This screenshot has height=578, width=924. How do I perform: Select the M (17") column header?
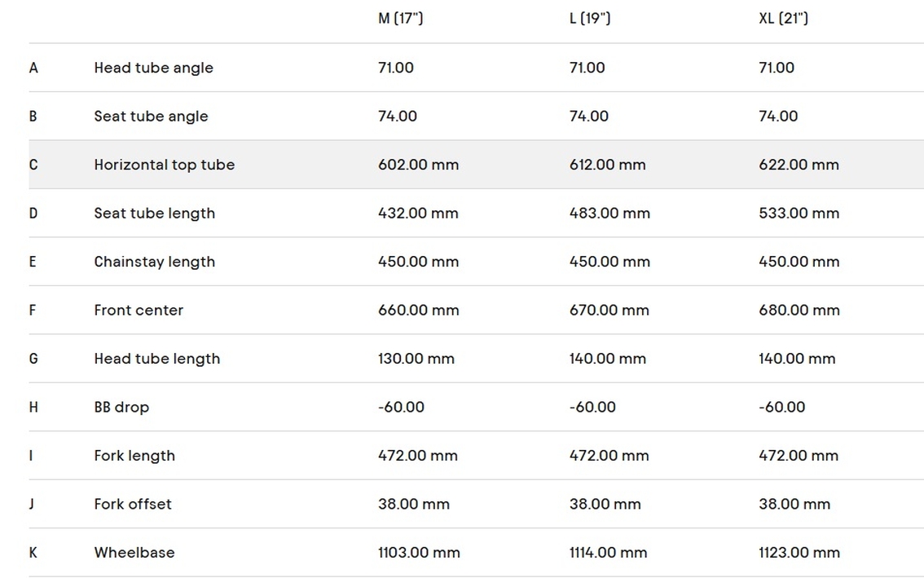[400, 18]
